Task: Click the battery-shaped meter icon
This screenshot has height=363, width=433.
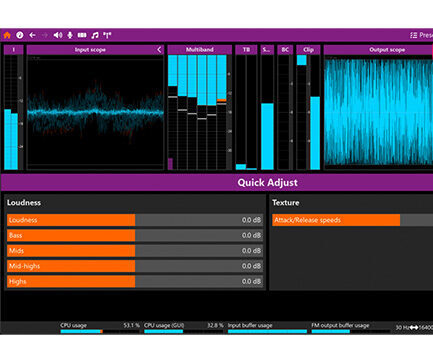Action: [x=82, y=35]
